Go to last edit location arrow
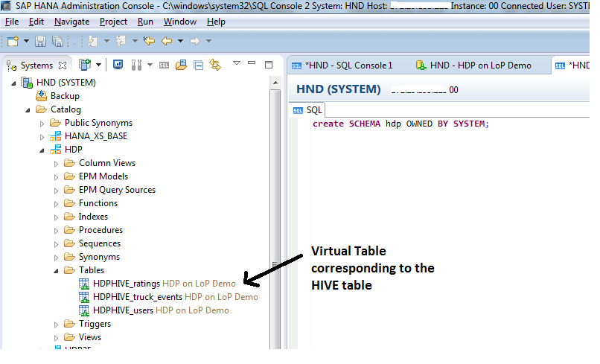Viewport: 600px width, 364px height. pos(148,40)
